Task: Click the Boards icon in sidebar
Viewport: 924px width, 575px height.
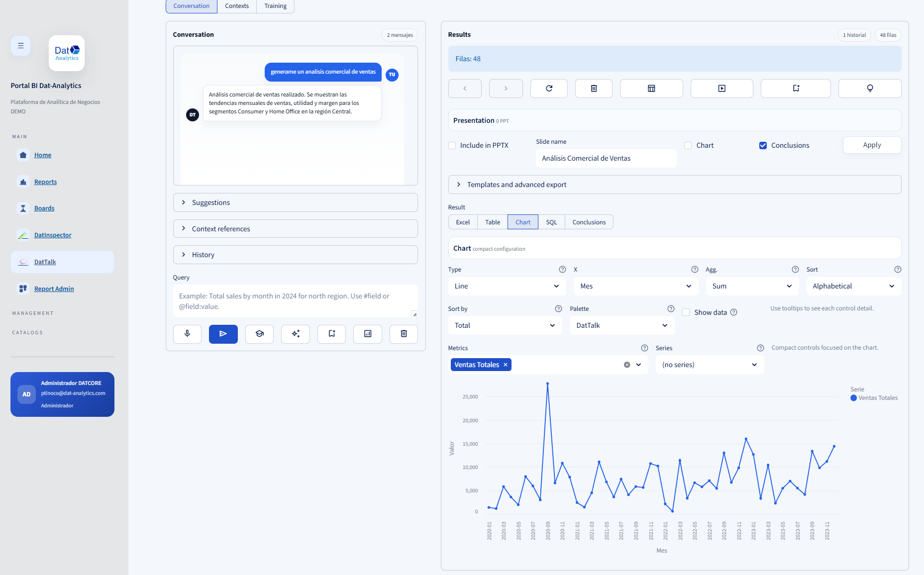Action: pyautogui.click(x=23, y=208)
